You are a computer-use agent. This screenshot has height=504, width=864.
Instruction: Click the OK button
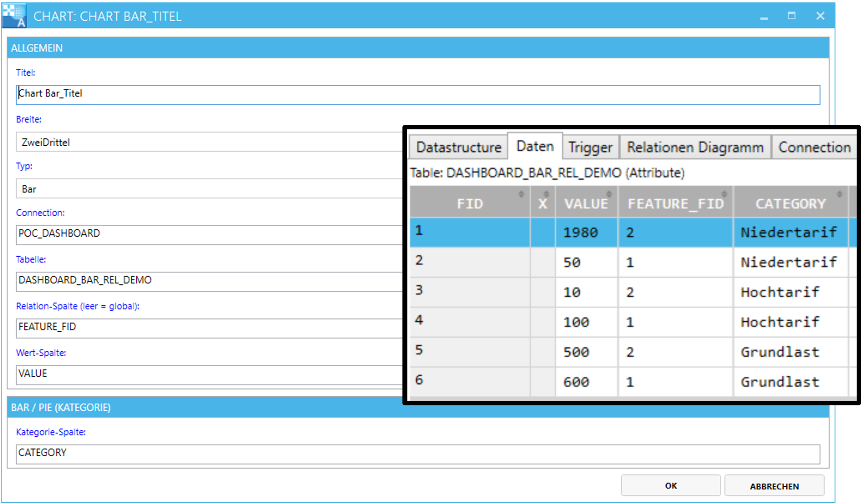tap(671, 486)
